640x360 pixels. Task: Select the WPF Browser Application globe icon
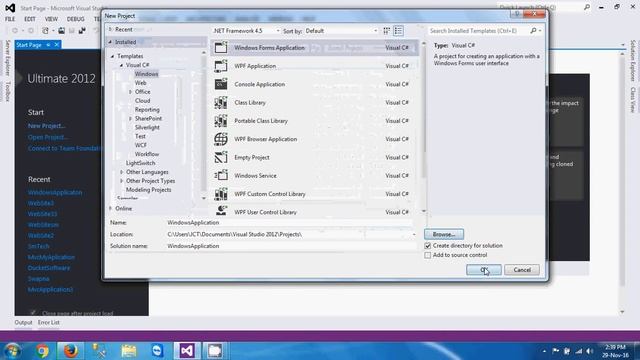point(221,139)
